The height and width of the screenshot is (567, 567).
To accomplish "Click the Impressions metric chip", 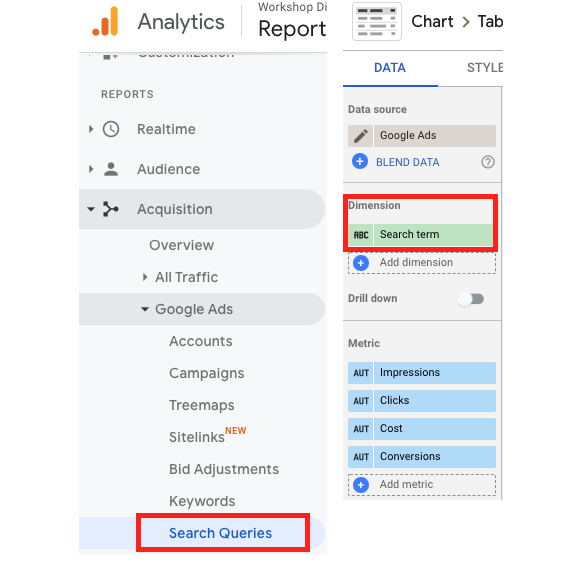I will point(435,373).
